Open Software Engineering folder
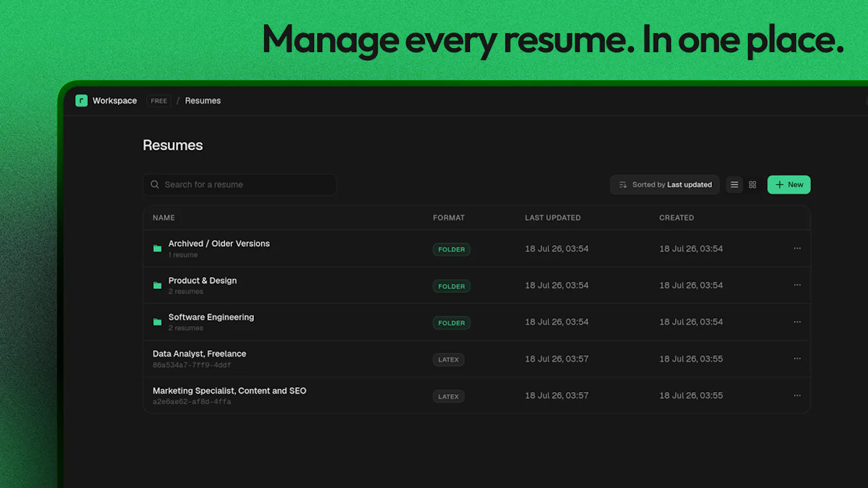This screenshot has height=488, width=868. [x=211, y=317]
